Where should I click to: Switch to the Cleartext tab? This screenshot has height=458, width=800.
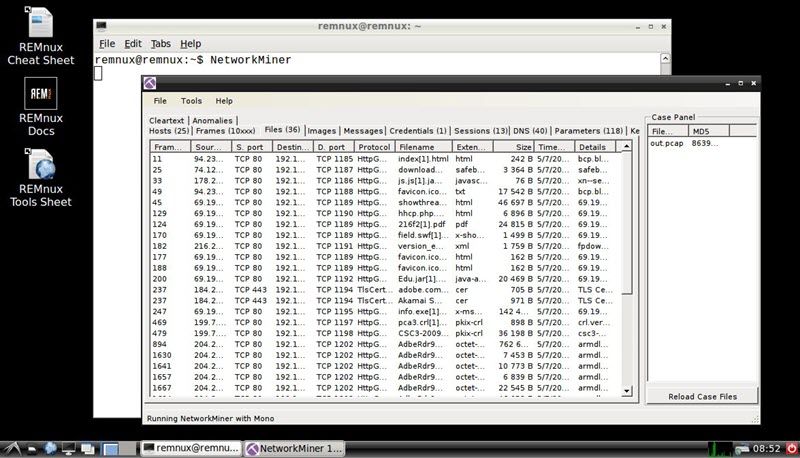coord(166,121)
